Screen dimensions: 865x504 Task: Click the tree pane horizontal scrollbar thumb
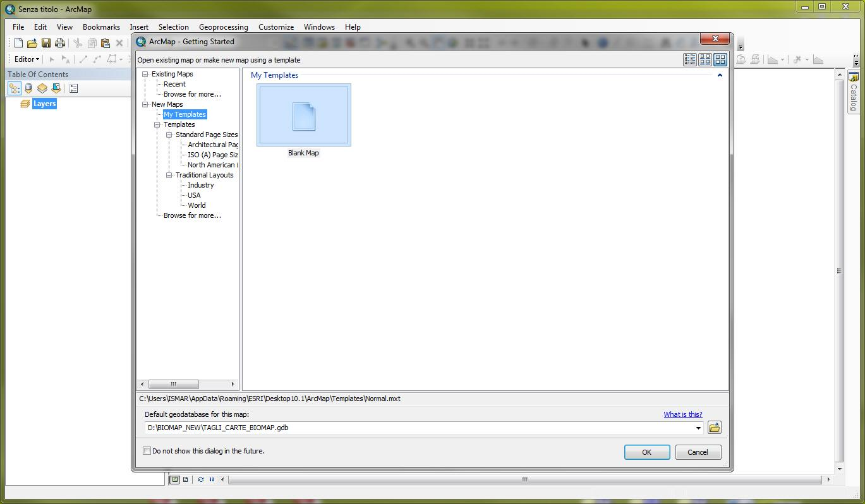click(x=173, y=384)
